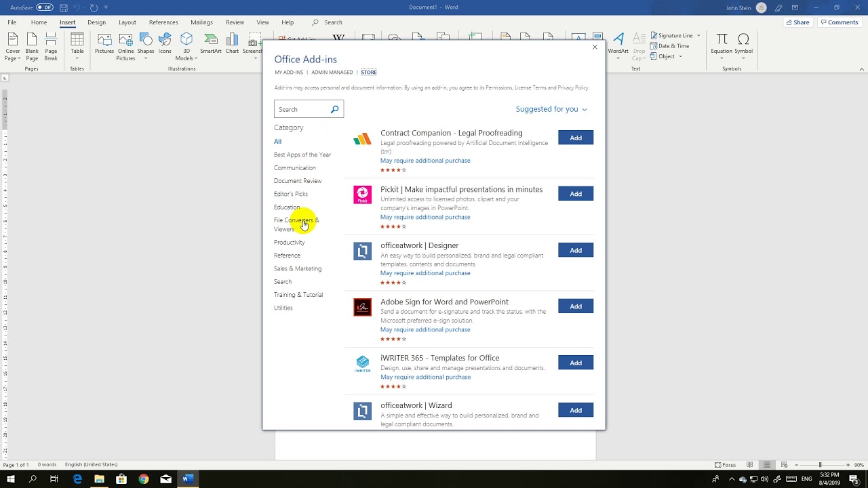This screenshot has width=868, height=488.
Task: Click May require additional purchase under iWRITER
Action: pyautogui.click(x=425, y=377)
